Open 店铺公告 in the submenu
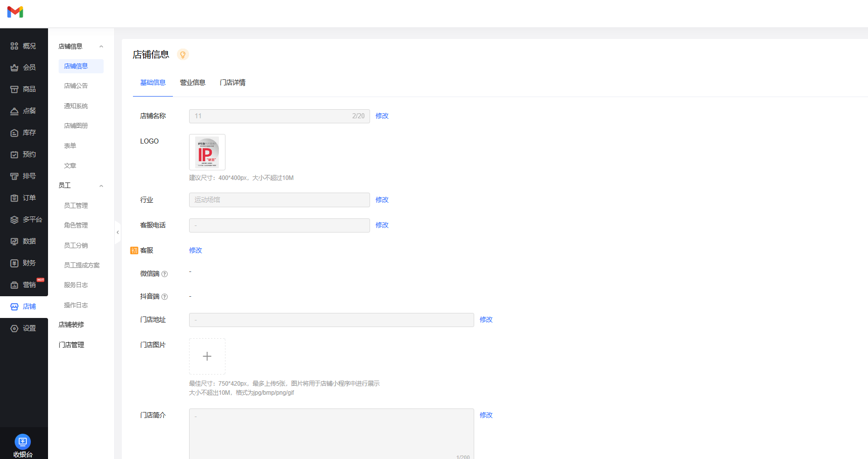The image size is (868, 459). click(x=76, y=86)
